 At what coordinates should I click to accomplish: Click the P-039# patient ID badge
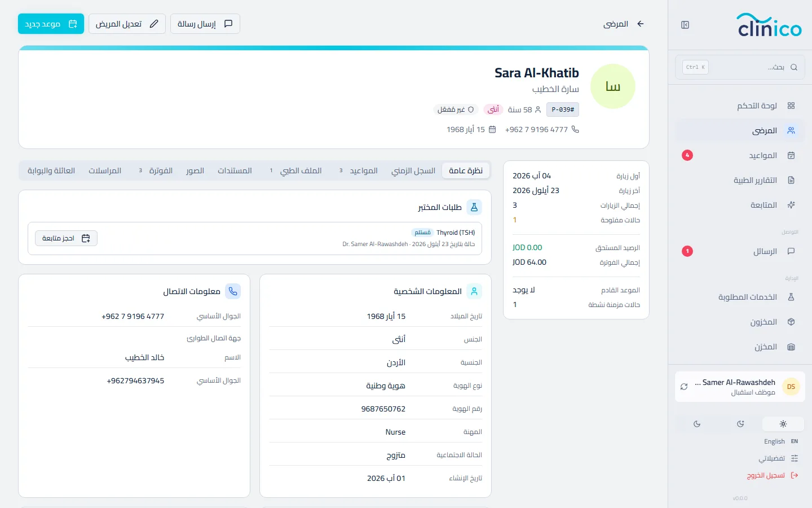(563, 110)
